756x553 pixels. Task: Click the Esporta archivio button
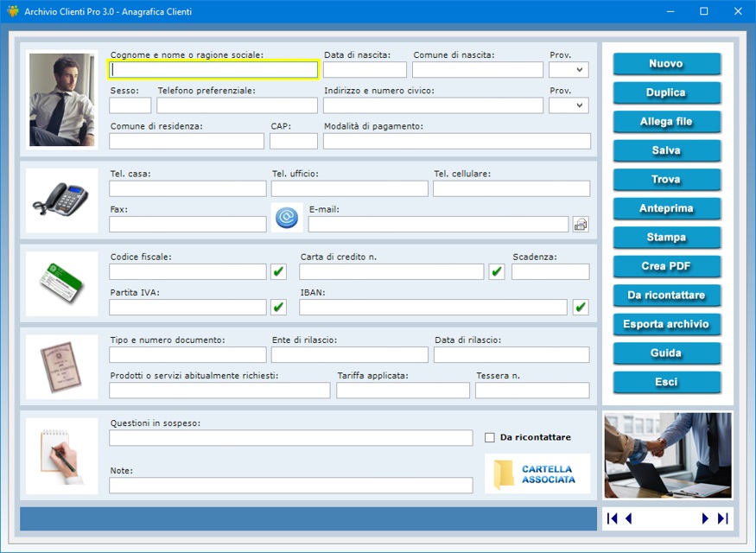click(x=667, y=324)
